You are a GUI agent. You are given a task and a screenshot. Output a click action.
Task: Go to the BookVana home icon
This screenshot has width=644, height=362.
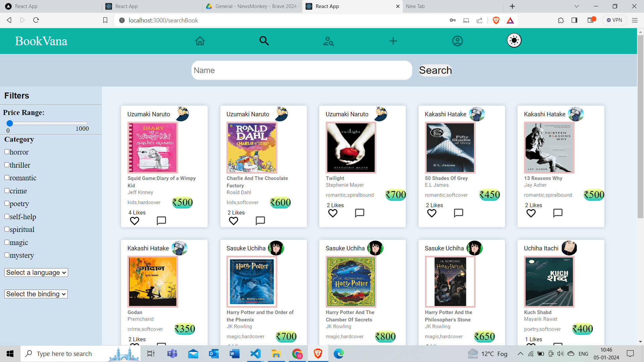pyautogui.click(x=200, y=41)
